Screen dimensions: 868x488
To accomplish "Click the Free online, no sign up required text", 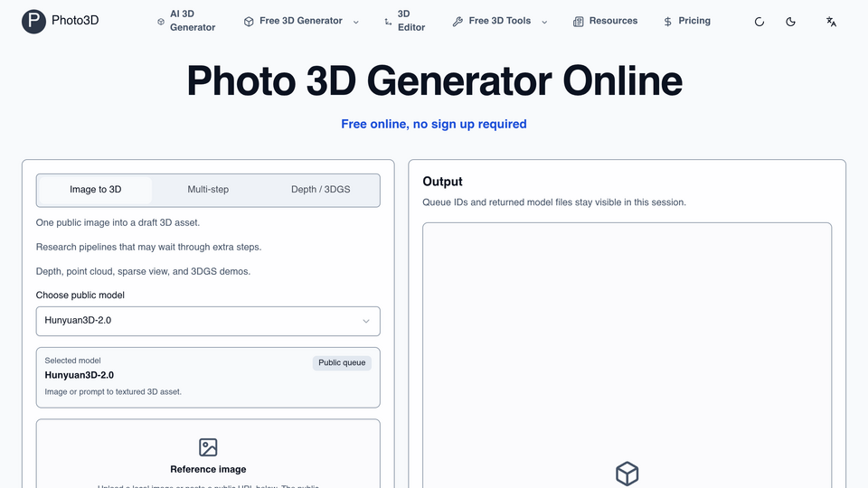I will tap(433, 124).
